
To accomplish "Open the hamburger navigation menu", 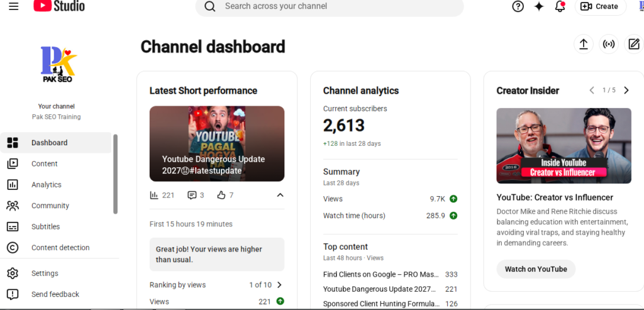I will pyautogui.click(x=14, y=6).
